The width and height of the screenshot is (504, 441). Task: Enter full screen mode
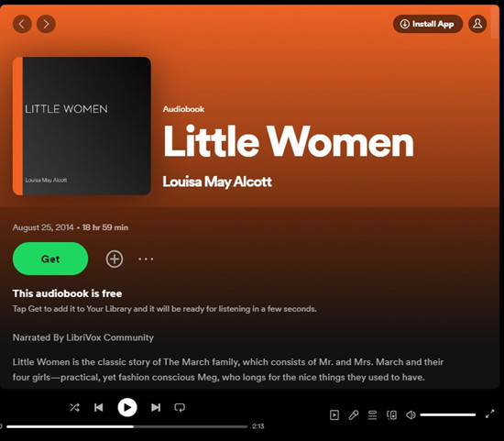[x=490, y=414]
